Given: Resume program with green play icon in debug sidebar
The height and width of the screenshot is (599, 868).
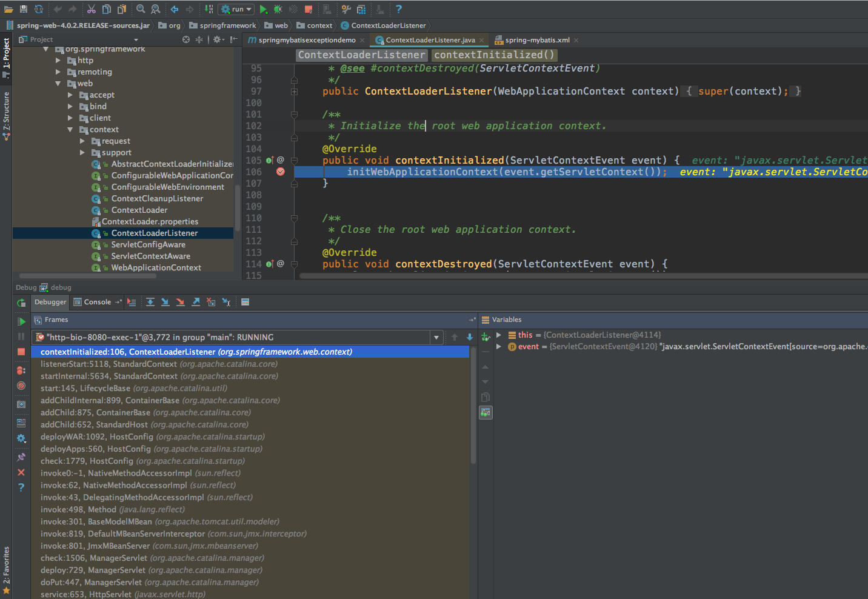Looking at the screenshot, I should click(21, 321).
